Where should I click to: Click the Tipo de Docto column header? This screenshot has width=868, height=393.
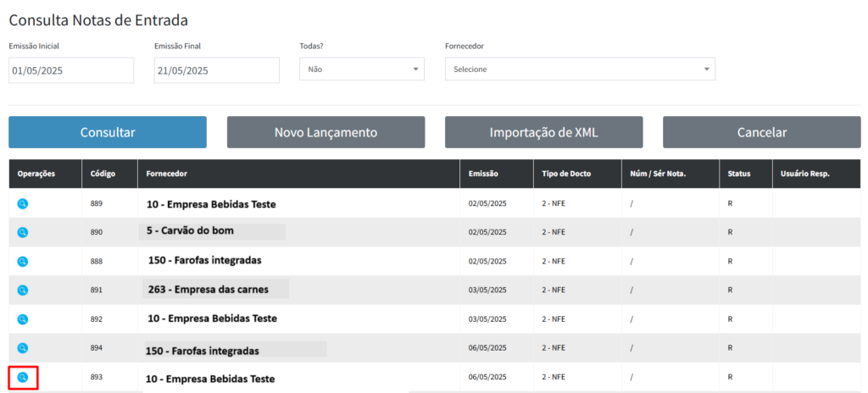coord(566,174)
